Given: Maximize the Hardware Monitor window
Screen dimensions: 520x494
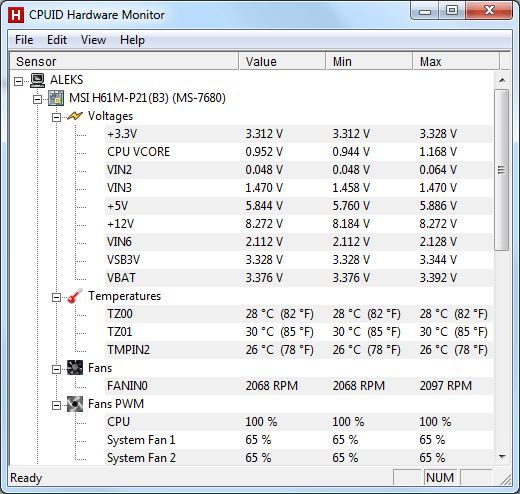Looking at the screenshot, I should (452, 11).
